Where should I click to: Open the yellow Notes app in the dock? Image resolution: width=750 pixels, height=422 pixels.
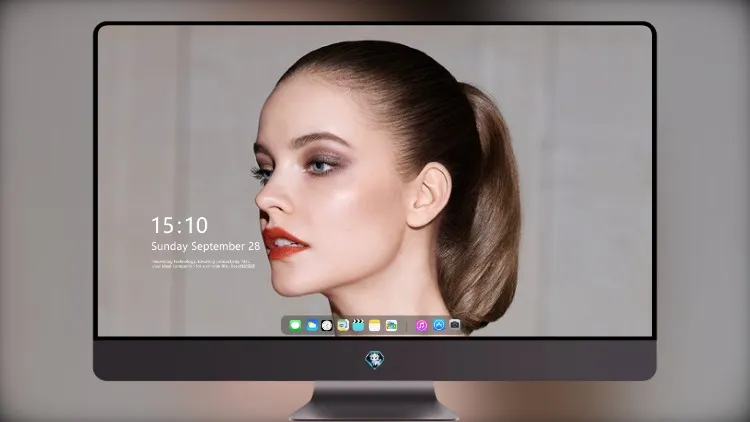[375, 326]
